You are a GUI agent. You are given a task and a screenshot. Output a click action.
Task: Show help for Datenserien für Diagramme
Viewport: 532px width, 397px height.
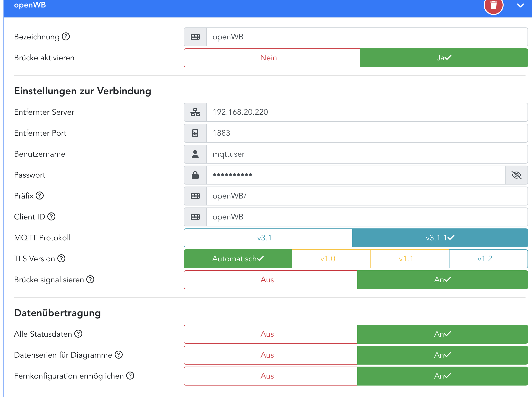coord(119,355)
